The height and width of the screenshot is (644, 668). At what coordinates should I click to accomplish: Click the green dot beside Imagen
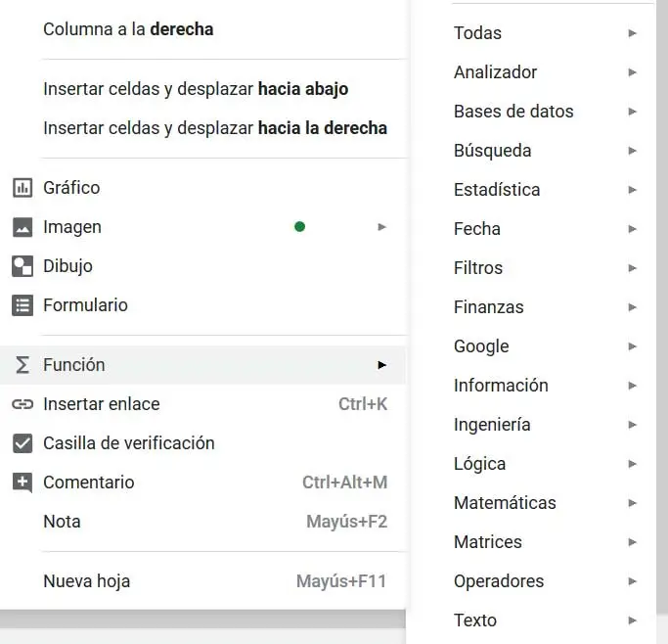(x=299, y=227)
